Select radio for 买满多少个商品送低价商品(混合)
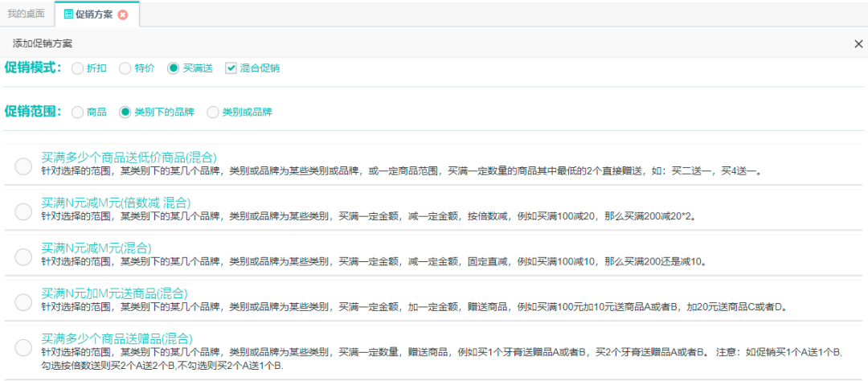 tap(23, 166)
